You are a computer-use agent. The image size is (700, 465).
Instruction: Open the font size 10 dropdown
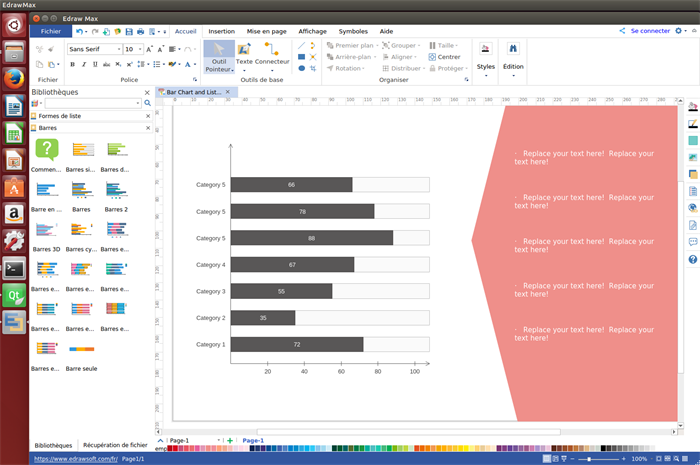point(140,49)
